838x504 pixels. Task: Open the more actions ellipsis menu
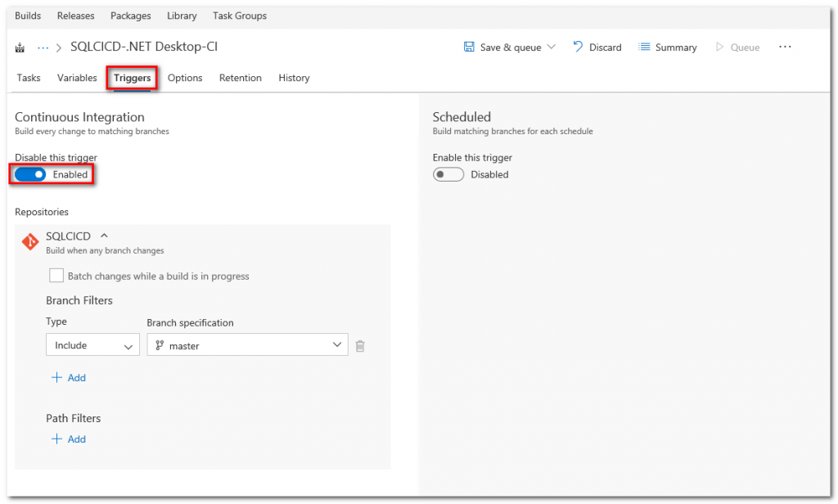785,47
